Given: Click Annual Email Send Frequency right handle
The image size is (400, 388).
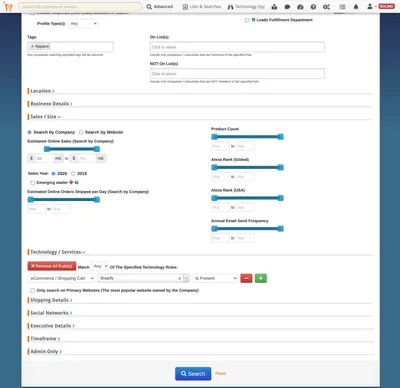Looking at the screenshot, I should coord(281,229).
